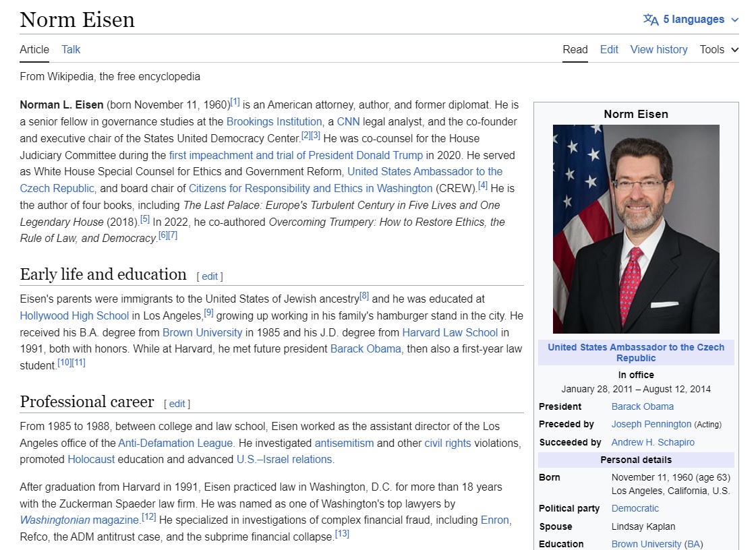This screenshot has width=756, height=550.
Task: Open the U.S.–Israel relations link
Action: pos(284,460)
